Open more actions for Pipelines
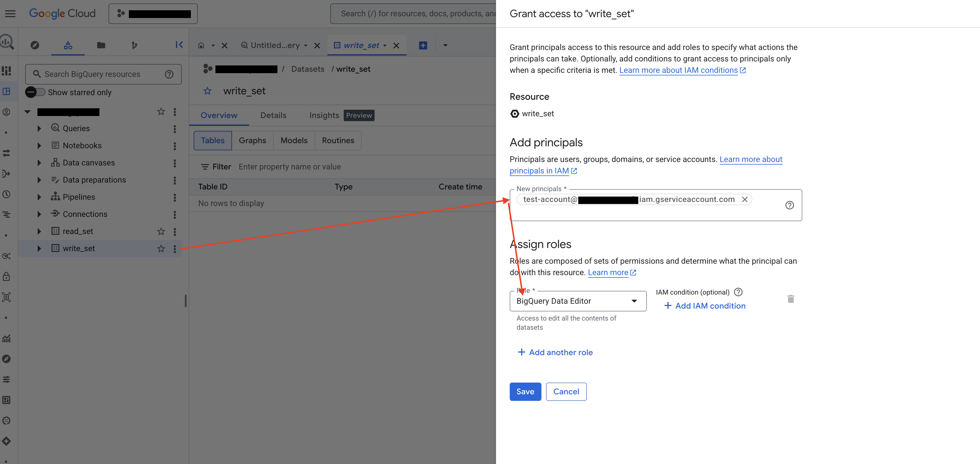 [x=175, y=197]
